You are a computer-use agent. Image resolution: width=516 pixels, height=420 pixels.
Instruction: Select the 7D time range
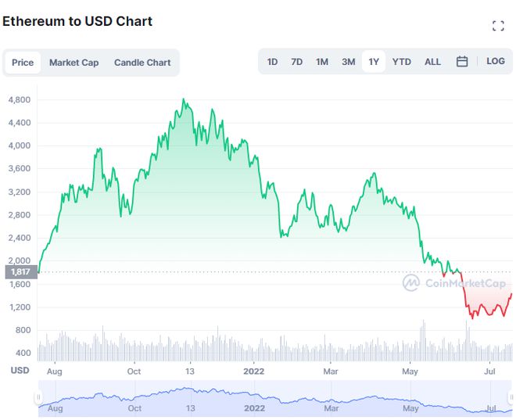(x=297, y=62)
